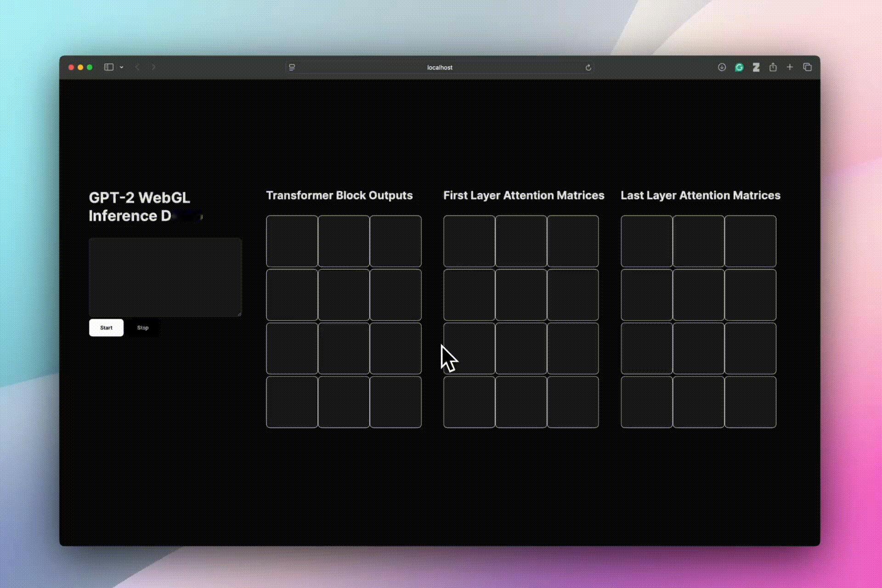
Task: Go back with the back arrow
Action: [137, 67]
